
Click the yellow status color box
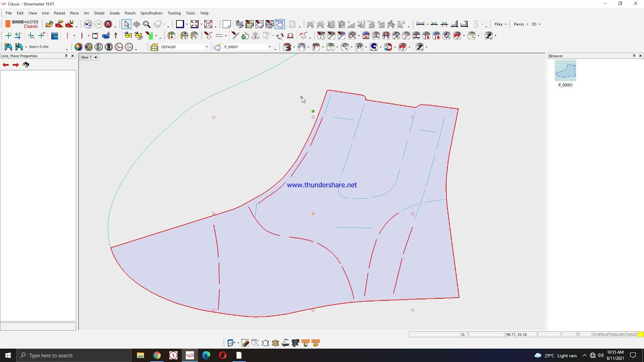[x=640, y=334]
